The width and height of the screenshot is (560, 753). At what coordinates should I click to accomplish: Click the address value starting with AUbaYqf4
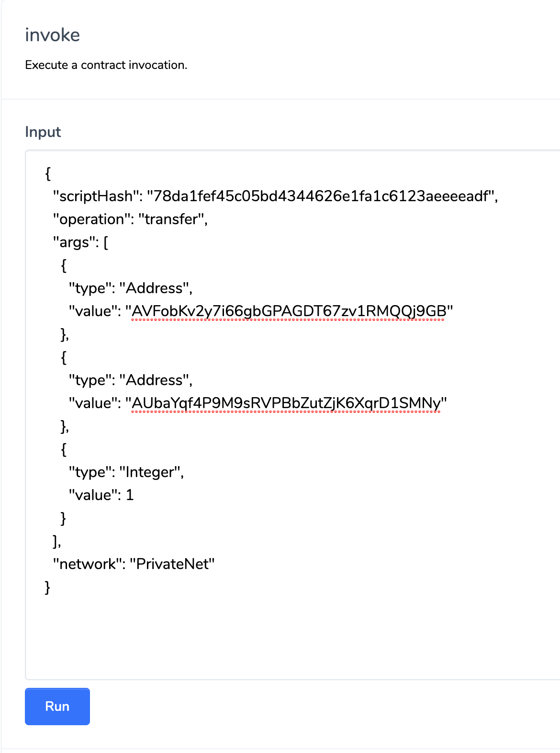(286, 403)
